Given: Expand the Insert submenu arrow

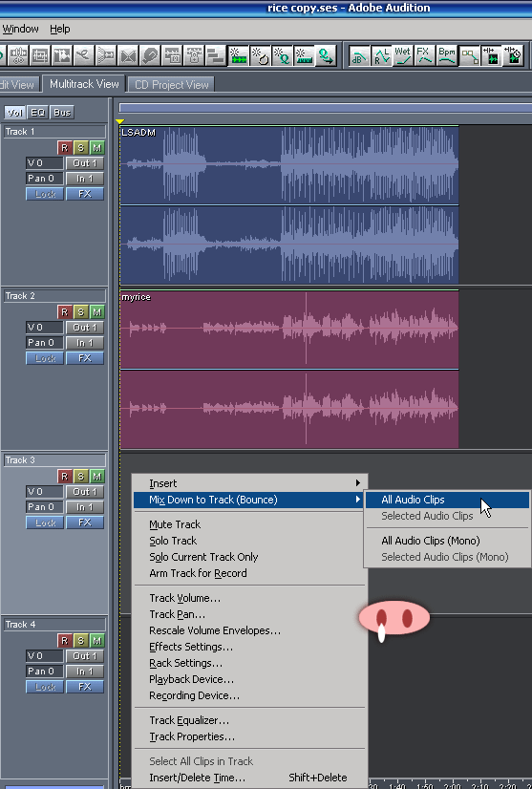Looking at the screenshot, I should pos(358,483).
